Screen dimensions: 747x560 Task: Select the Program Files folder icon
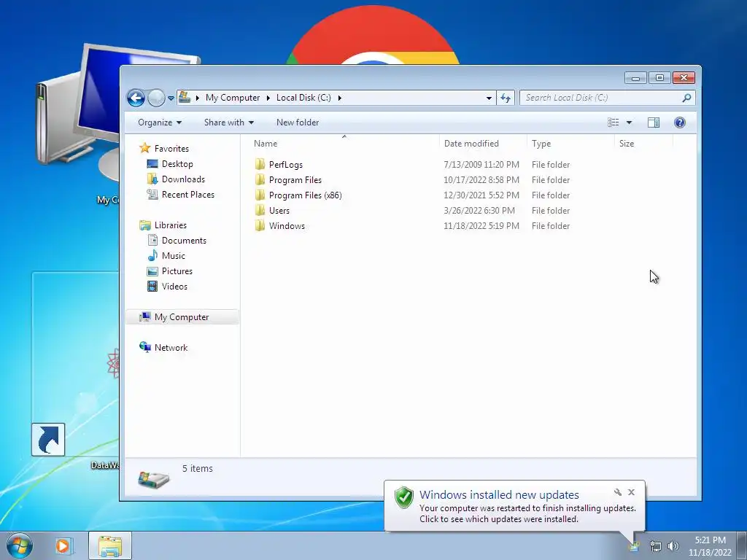(260, 179)
